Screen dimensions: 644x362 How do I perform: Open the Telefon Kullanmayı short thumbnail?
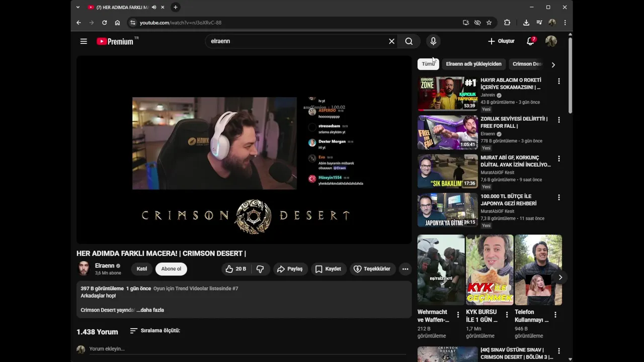point(538,269)
